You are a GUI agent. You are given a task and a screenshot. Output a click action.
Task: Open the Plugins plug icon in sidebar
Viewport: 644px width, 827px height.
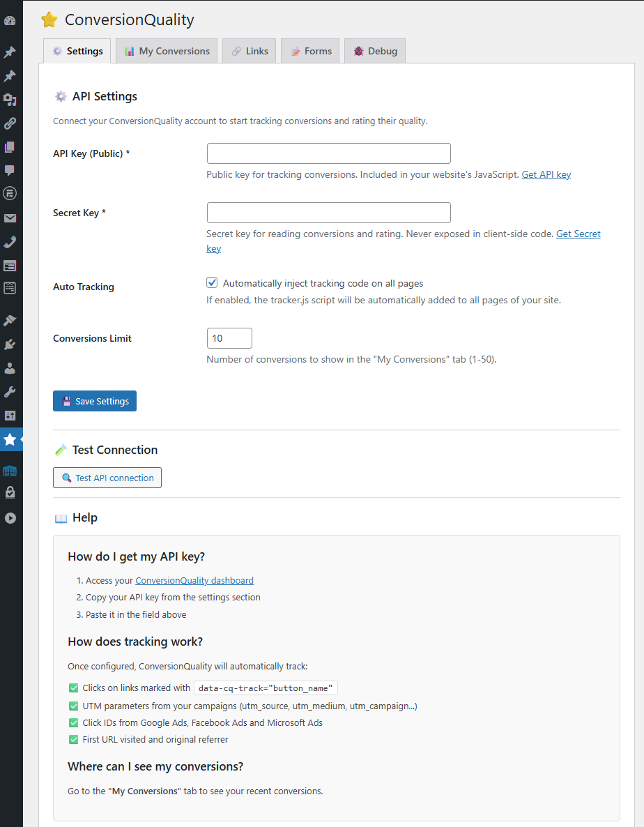click(x=10, y=344)
